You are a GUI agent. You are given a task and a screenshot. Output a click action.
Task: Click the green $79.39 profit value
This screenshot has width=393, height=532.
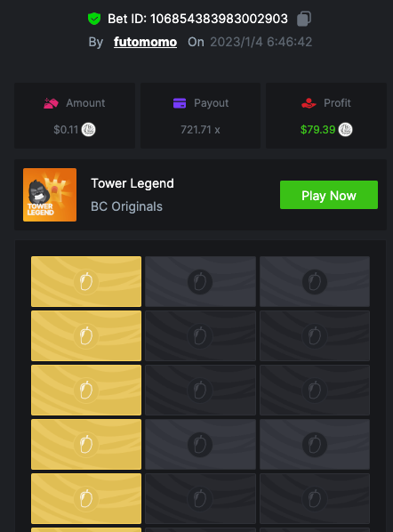coord(317,130)
